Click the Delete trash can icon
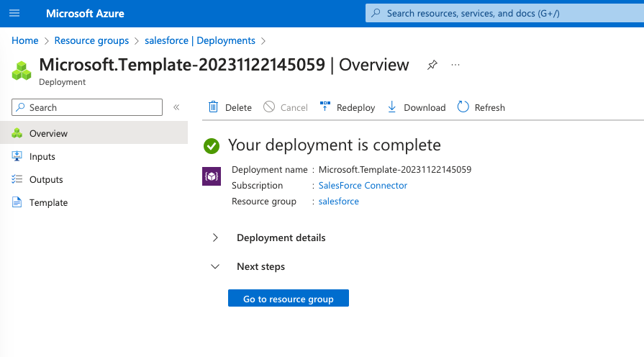This screenshot has width=644, height=357. coord(214,107)
